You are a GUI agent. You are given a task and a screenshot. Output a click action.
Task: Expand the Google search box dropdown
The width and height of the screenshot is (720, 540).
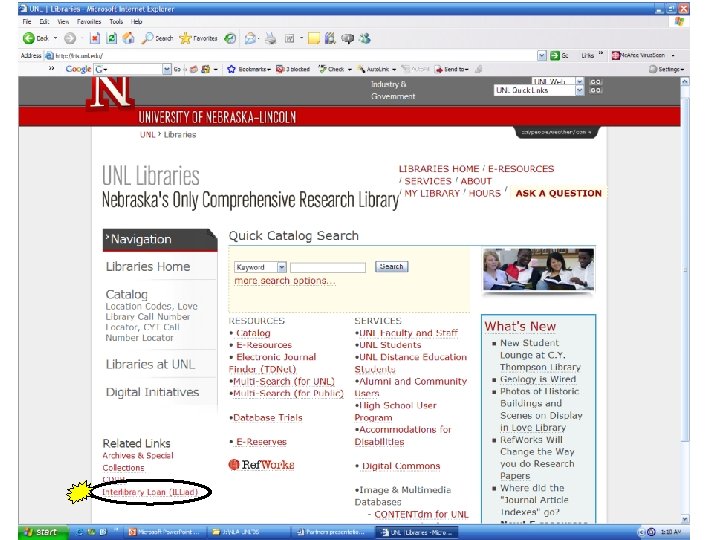tap(167, 69)
